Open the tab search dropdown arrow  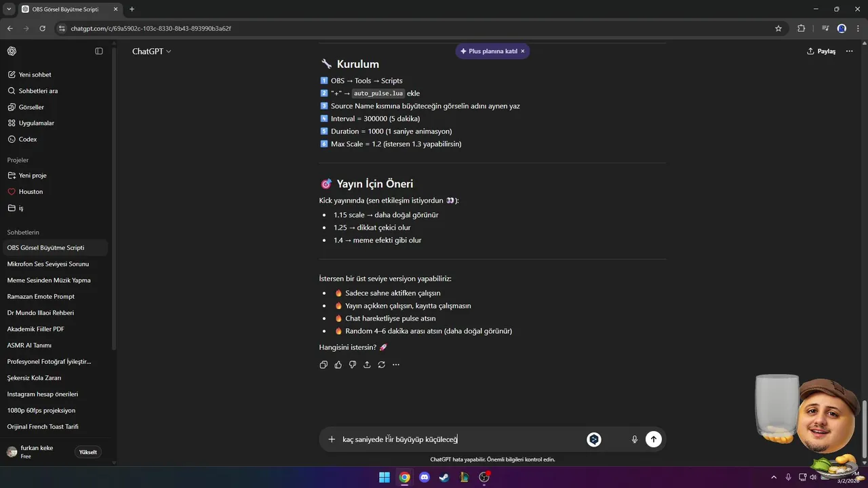[x=9, y=9]
